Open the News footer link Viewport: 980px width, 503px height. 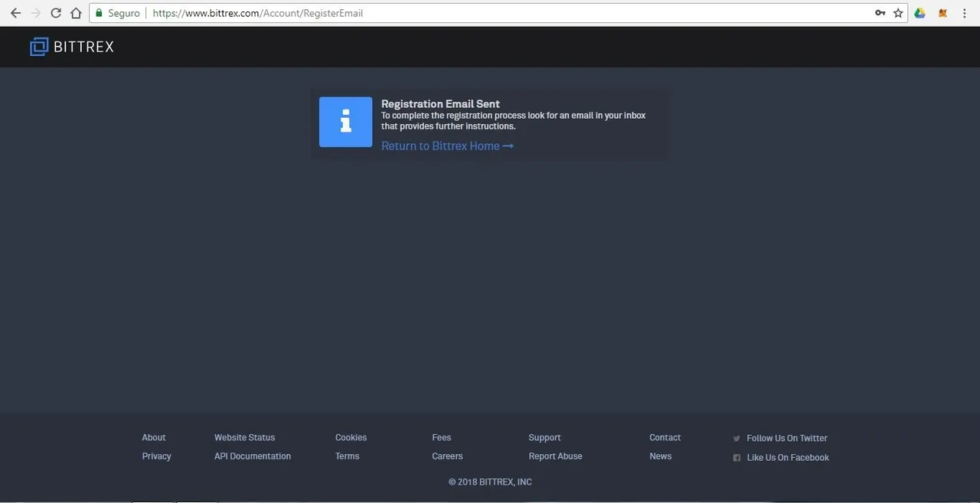click(x=660, y=456)
